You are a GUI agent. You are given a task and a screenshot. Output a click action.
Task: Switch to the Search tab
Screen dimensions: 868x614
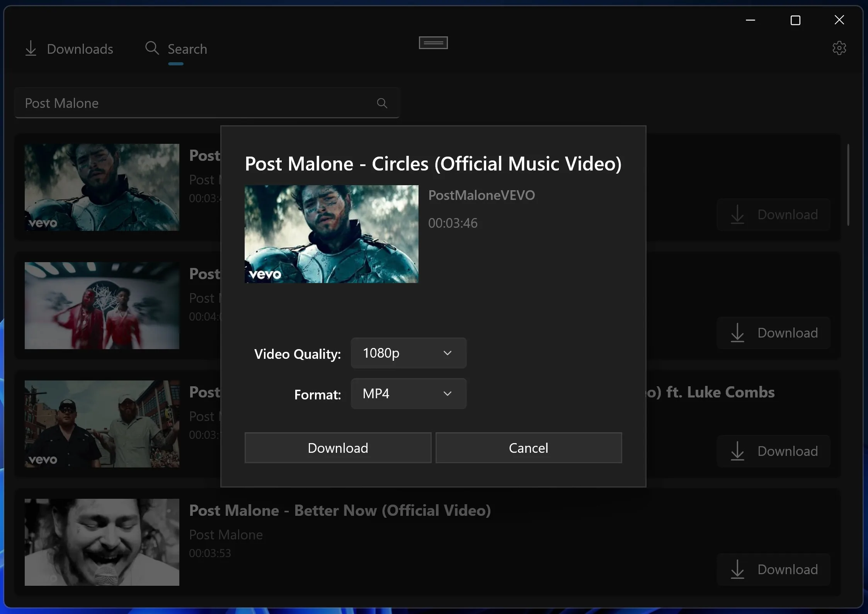[x=176, y=49]
